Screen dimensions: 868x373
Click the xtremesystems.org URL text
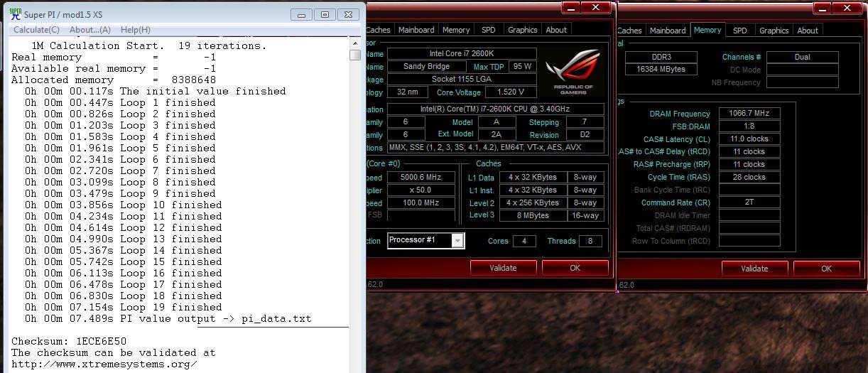pos(104,364)
